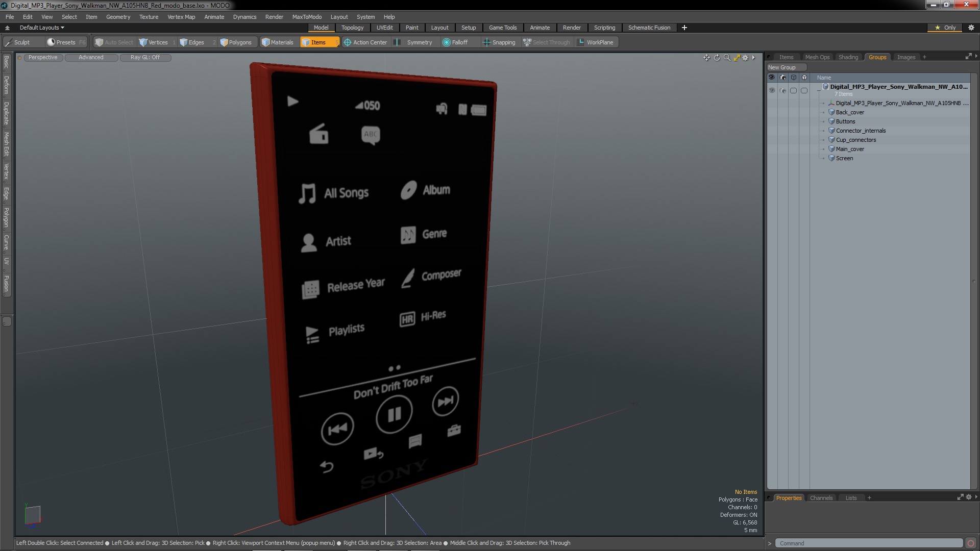The image size is (980, 551).
Task: Open the Default Layouts dropdown
Action: [41, 28]
